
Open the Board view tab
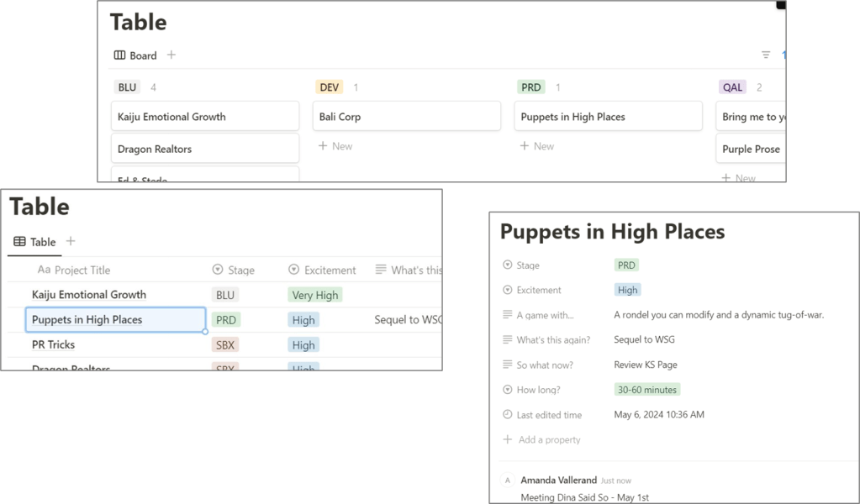click(135, 55)
